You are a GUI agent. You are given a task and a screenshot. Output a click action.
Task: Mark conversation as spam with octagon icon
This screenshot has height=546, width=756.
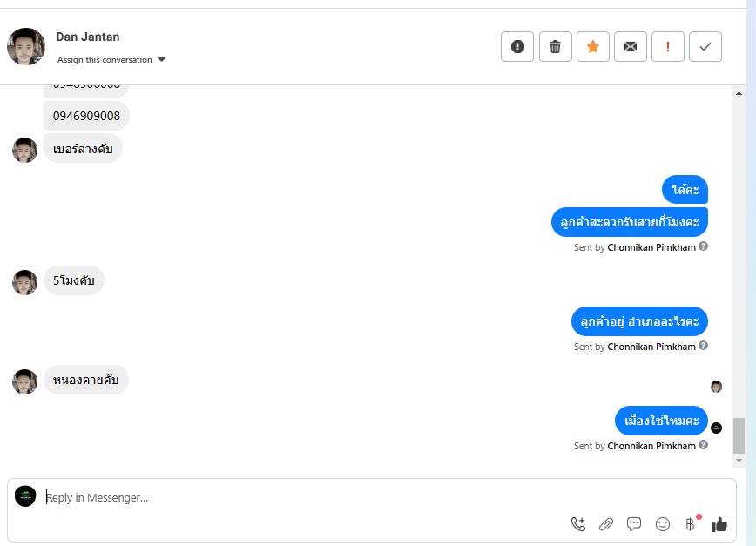pos(517,47)
